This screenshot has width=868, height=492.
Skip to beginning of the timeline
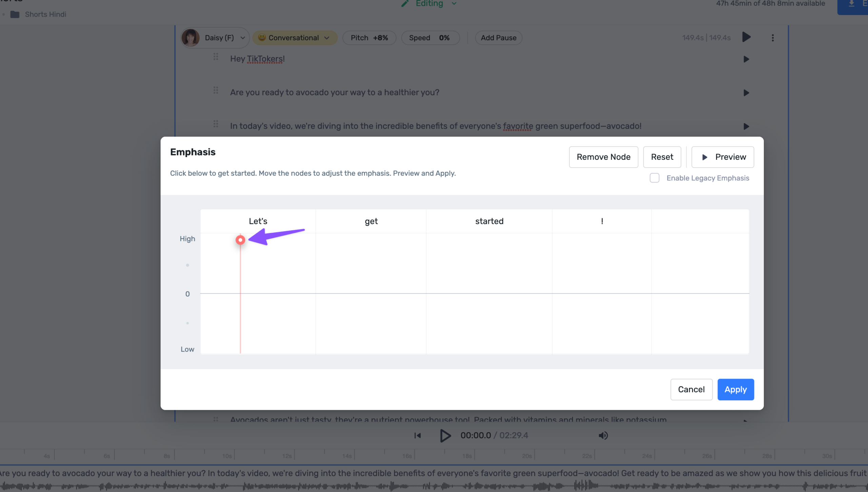[x=417, y=435]
